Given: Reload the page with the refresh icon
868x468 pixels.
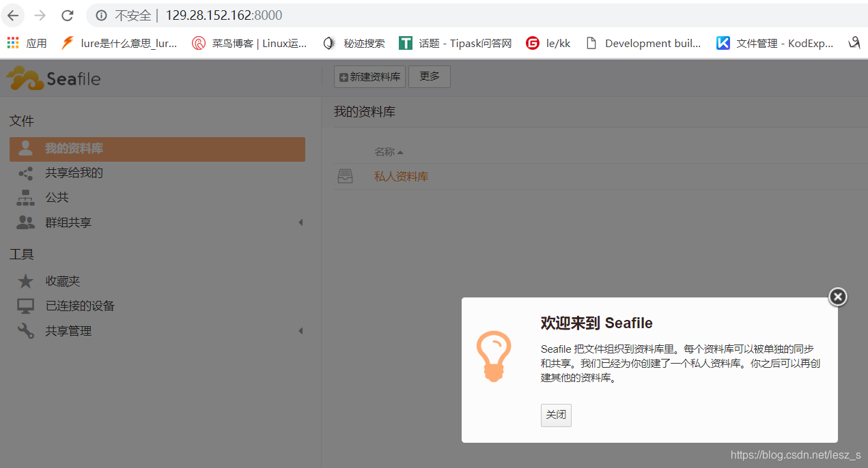Looking at the screenshot, I should 67,15.
